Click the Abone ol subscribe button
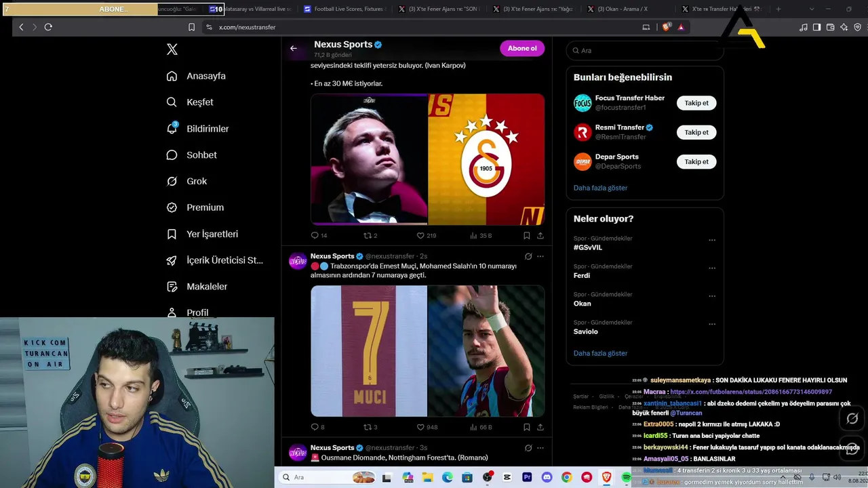 pos(522,48)
